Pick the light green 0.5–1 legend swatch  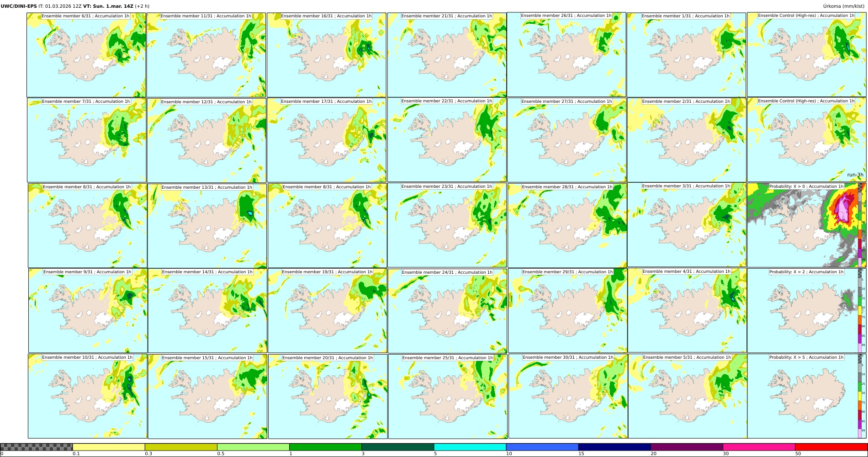point(253,447)
